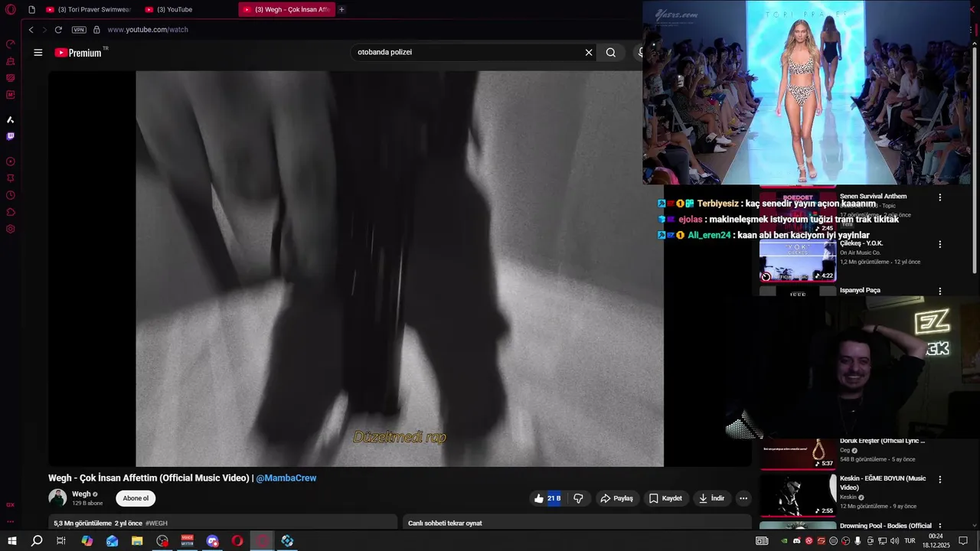Open the Player icon in sidebar
980x551 pixels.
tap(11, 161)
